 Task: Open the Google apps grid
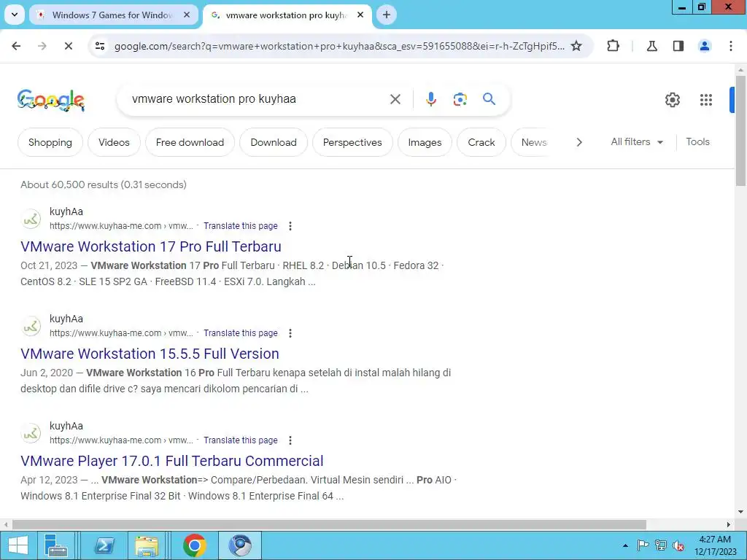[706, 99]
